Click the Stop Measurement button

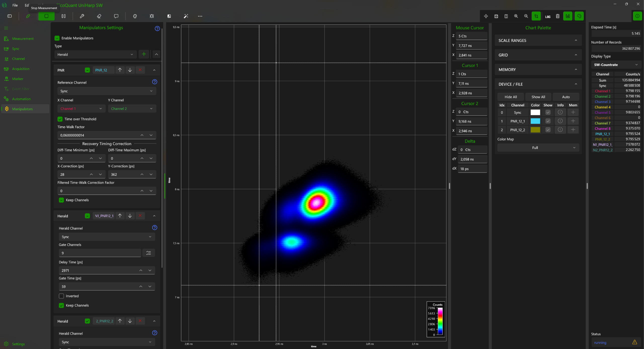[46, 16]
